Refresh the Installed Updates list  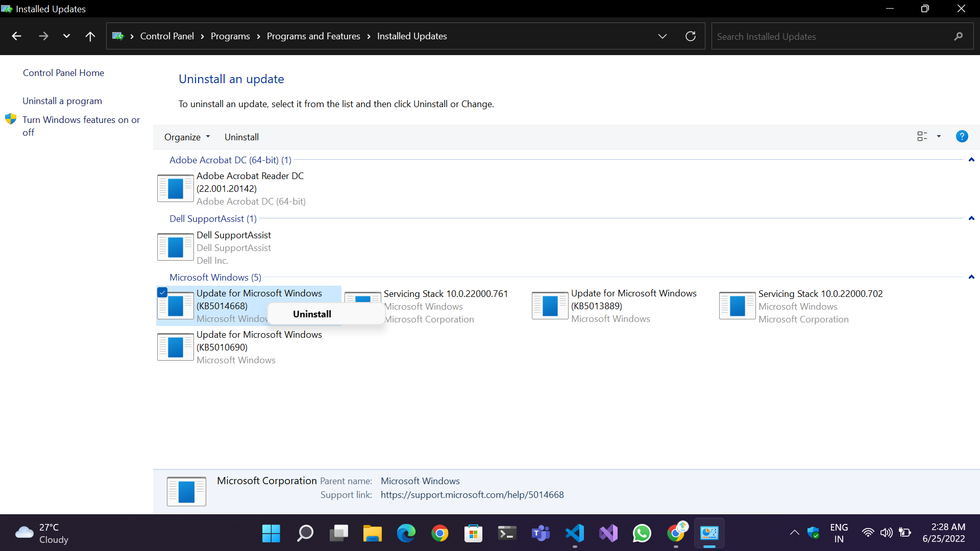coord(691,36)
